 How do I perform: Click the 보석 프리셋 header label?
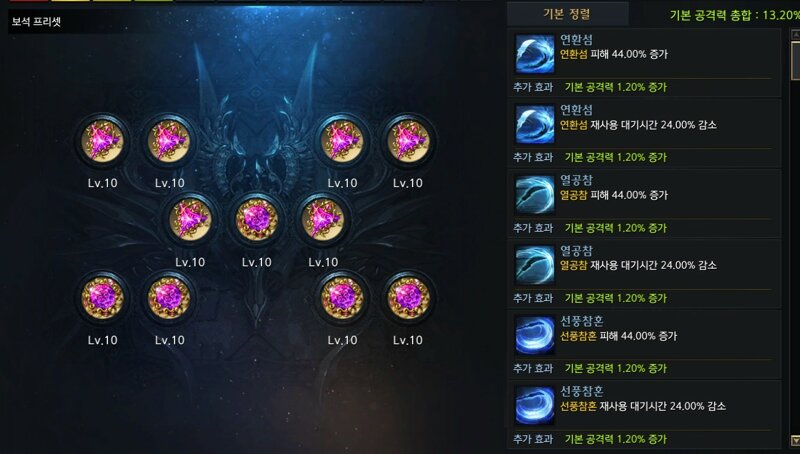[36, 22]
